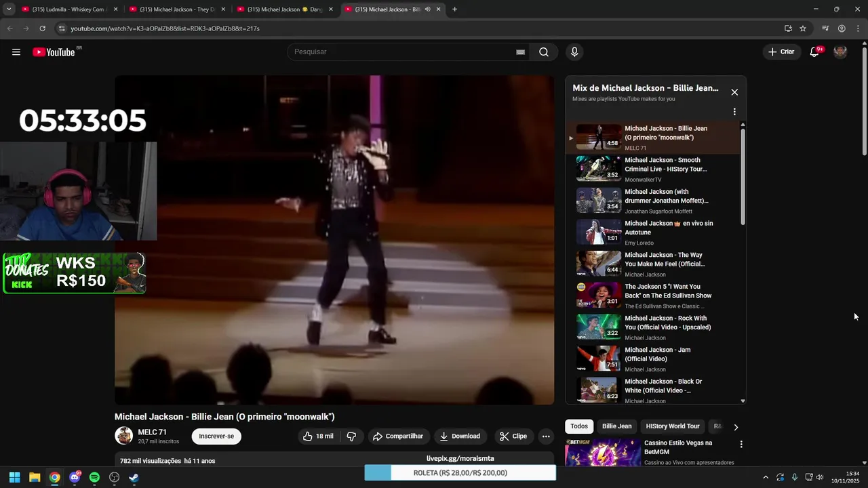Open Windows Start menu

14,477
